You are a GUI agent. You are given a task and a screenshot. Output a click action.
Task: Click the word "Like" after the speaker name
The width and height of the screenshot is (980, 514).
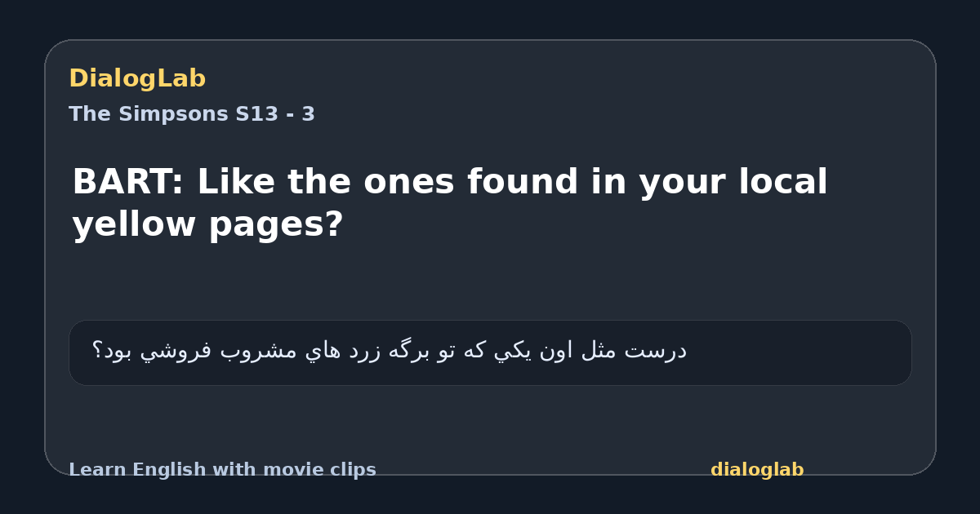click(x=234, y=182)
